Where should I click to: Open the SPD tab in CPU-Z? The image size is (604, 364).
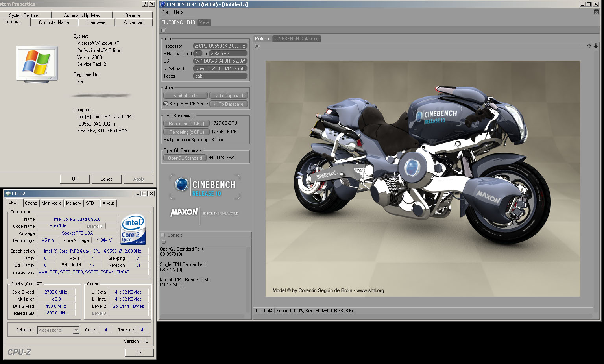click(x=90, y=203)
